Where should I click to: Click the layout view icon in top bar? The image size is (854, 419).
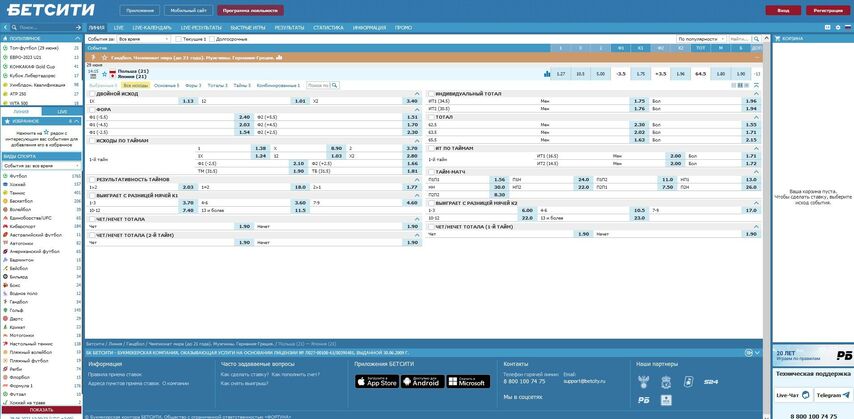click(829, 27)
